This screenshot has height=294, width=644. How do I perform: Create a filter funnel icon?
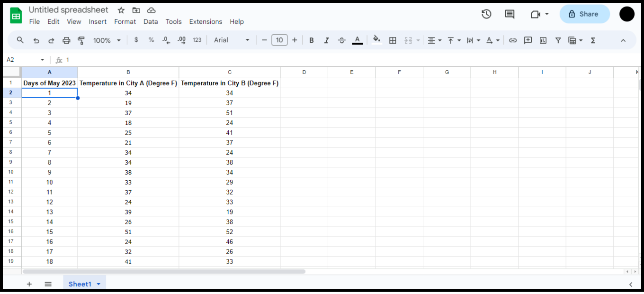point(558,40)
